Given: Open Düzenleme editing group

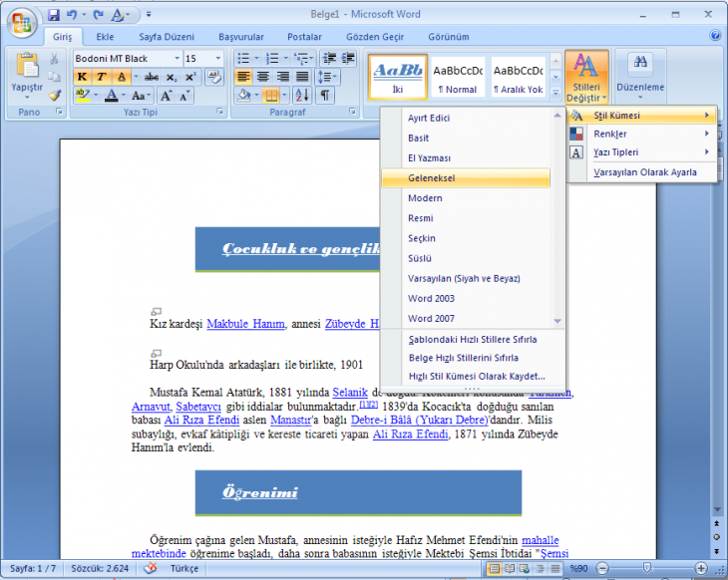Looking at the screenshot, I should click(639, 76).
